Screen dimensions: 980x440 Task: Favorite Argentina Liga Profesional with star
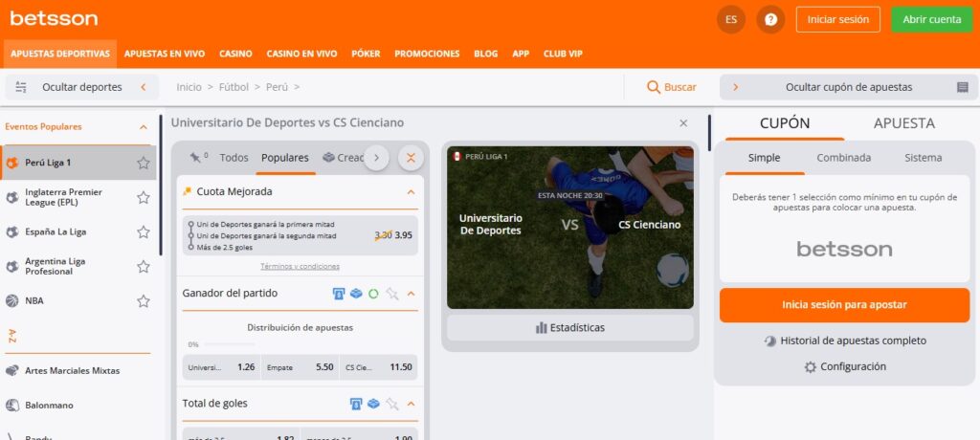point(144,267)
